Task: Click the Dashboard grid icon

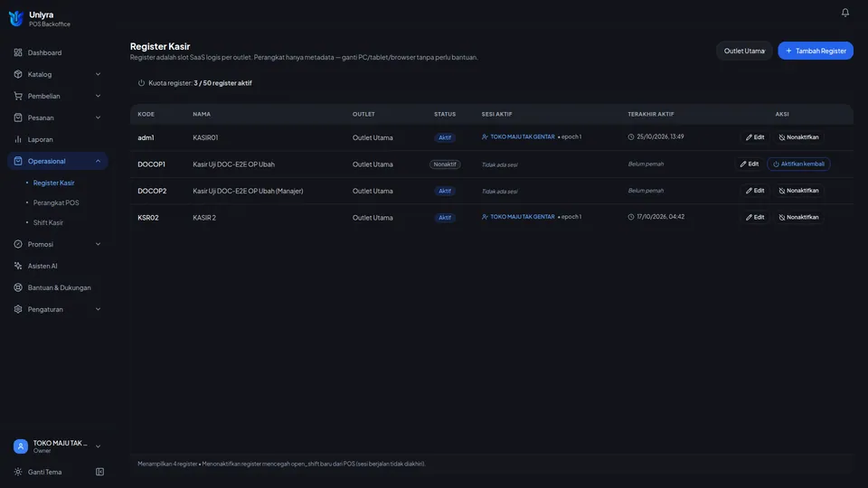Action: click(x=18, y=52)
